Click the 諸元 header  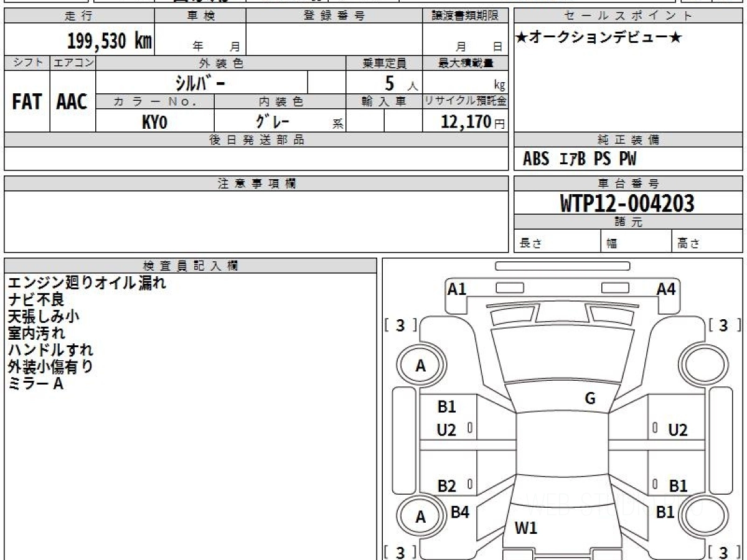[x=629, y=222]
